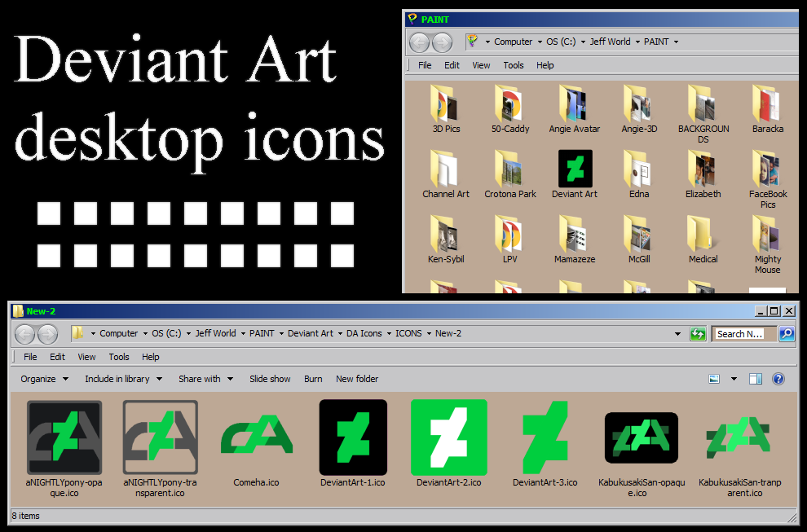Select the Channel Art folder

point(446,174)
